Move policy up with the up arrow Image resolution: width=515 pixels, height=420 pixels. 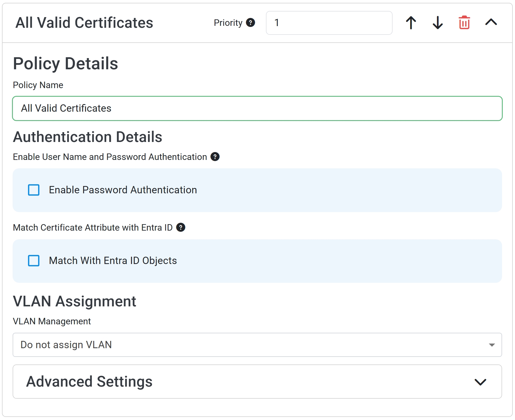point(411,23)
